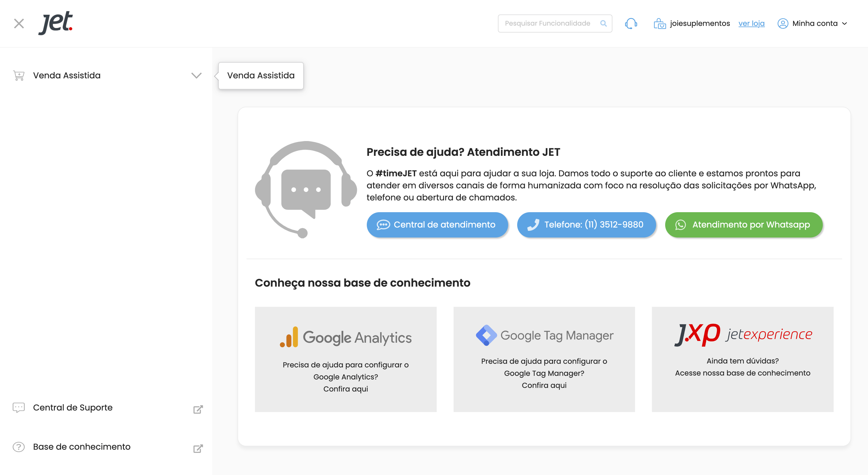Click Atendimento por Whatsapp green button

(x=743, y=225)
